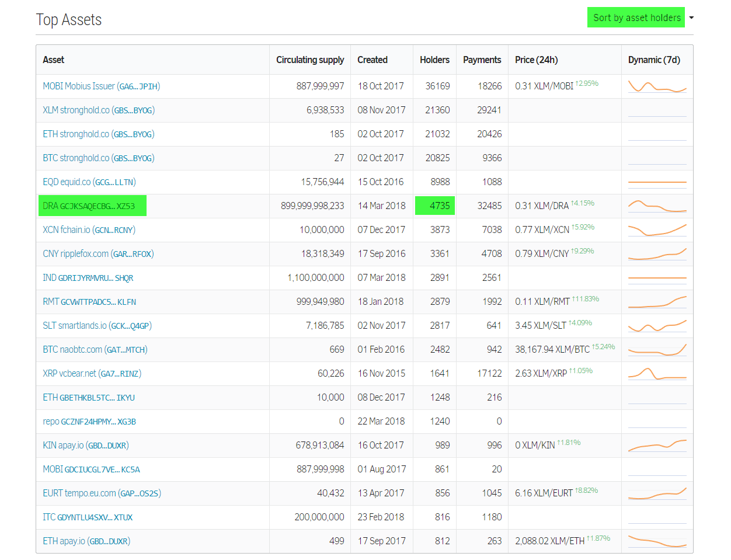The height and width of the screenshot is (560, 731).
Task: Open the ETH stronghold.co asset link
Action: click(98, 134)
